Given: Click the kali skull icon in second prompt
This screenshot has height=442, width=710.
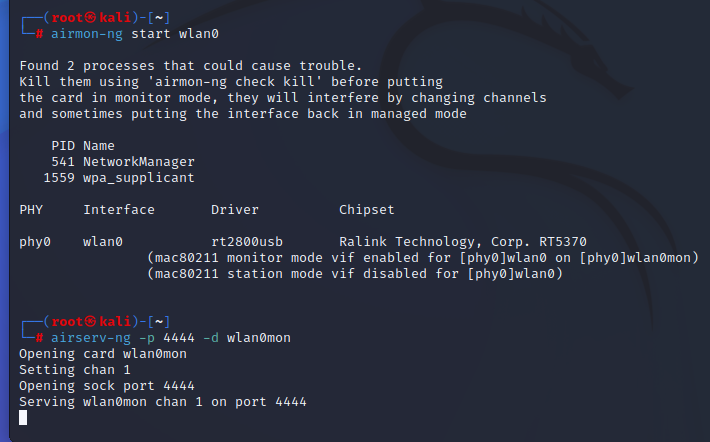Looking at the screenshot, I should [91, 322].
